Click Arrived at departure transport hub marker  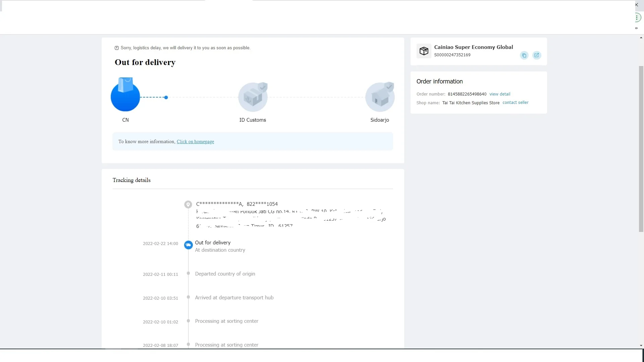188,297
